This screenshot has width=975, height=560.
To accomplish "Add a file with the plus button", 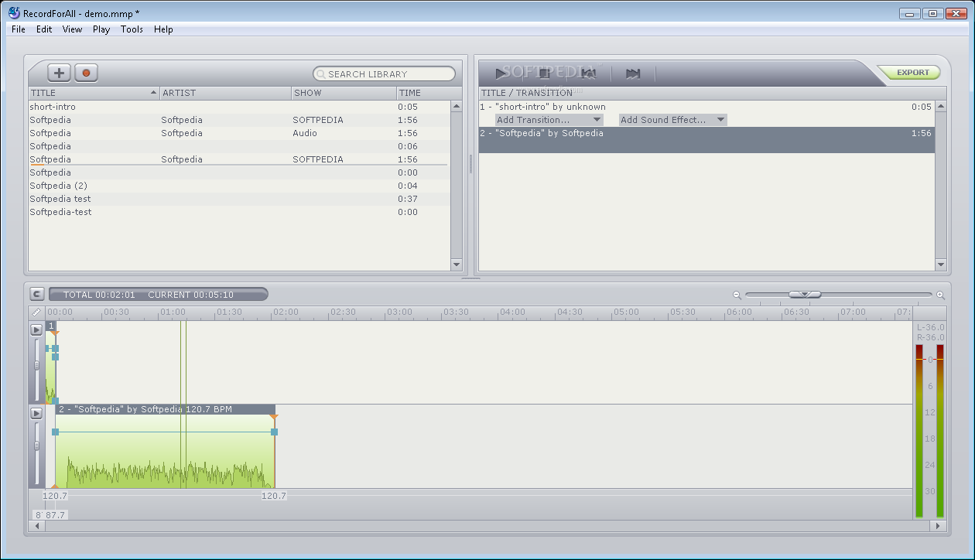I will [59, 73].
